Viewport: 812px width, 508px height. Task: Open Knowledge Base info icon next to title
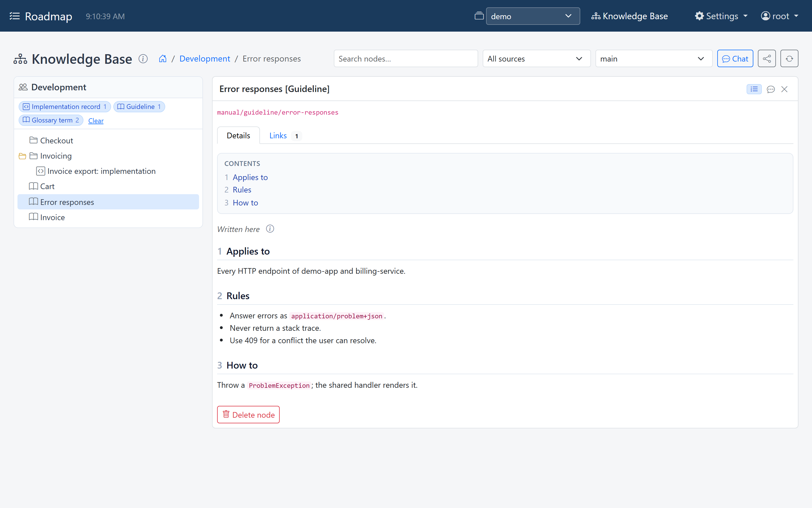[143, 59]
